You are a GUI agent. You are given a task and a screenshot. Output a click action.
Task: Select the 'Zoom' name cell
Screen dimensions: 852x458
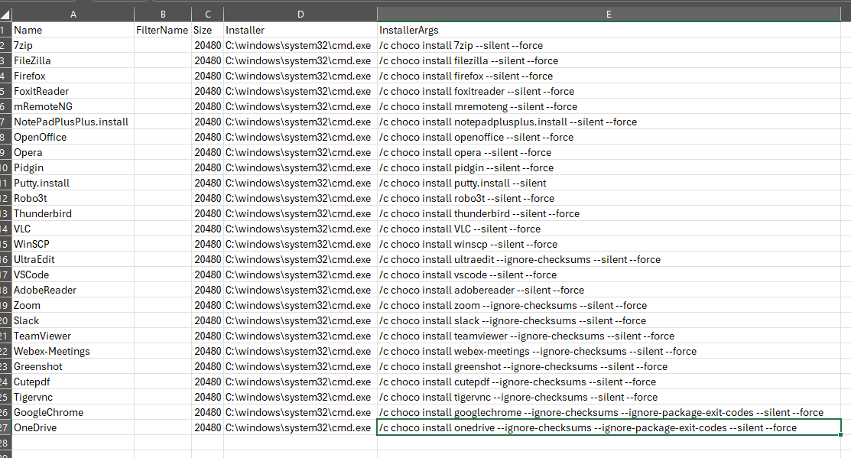73,305
